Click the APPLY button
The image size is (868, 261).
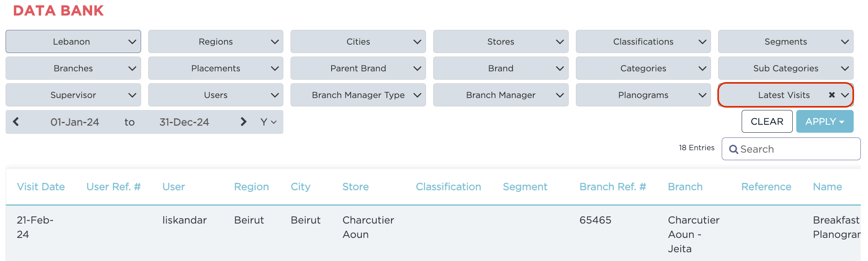825,122
